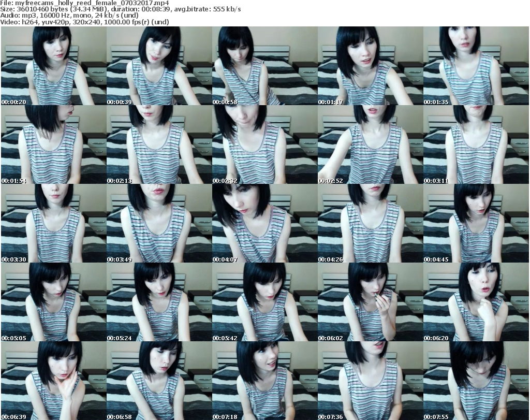Select the thumbnail stamped 00:02:13
The width and height of the screenshot is (530, 420).
159,144
